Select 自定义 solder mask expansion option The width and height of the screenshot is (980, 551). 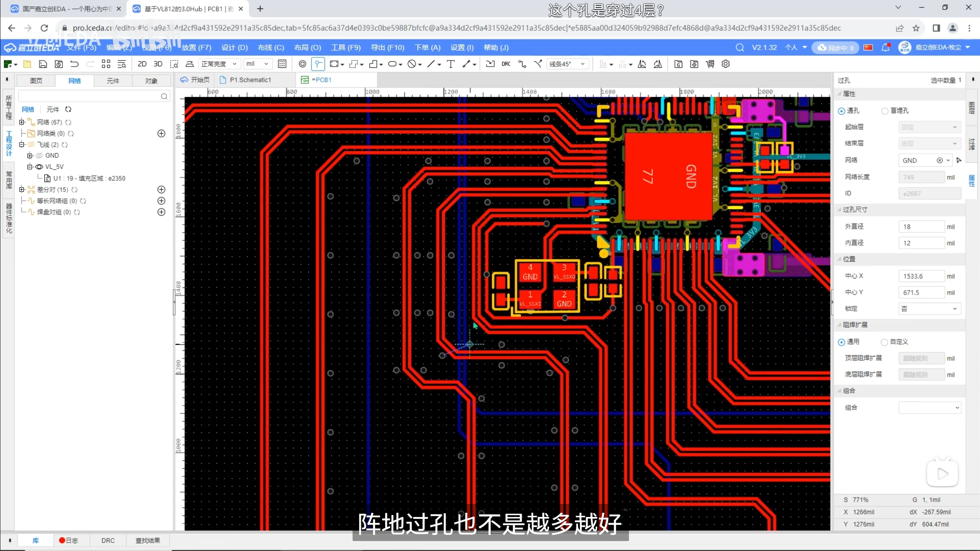884,342
